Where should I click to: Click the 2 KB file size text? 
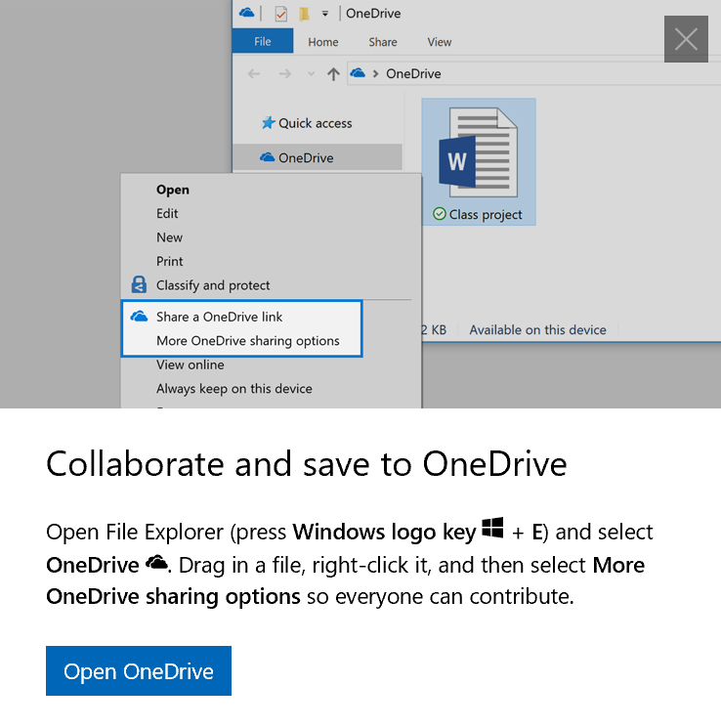434,329
